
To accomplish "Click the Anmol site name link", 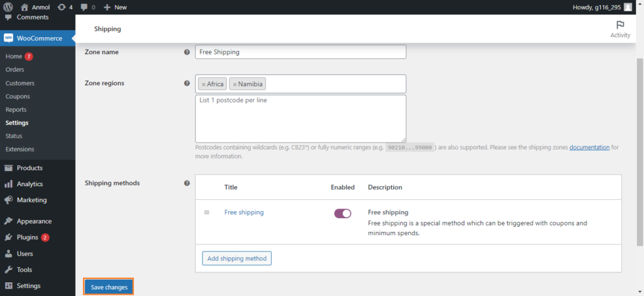I will coord(41,7).
